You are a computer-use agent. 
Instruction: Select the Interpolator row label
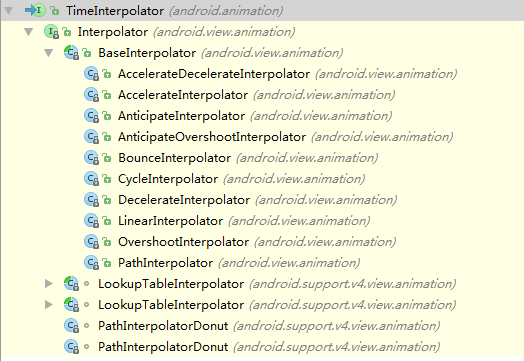tap(113, 32)
